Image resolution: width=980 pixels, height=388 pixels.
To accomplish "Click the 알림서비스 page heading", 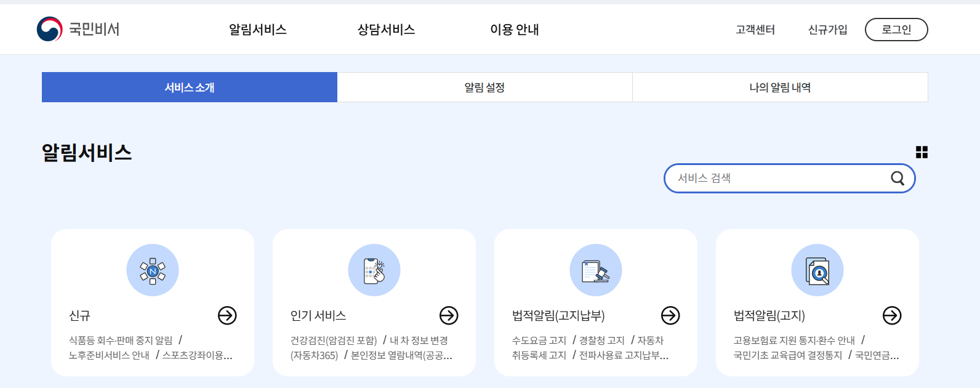I will click(x=87, y=152).
